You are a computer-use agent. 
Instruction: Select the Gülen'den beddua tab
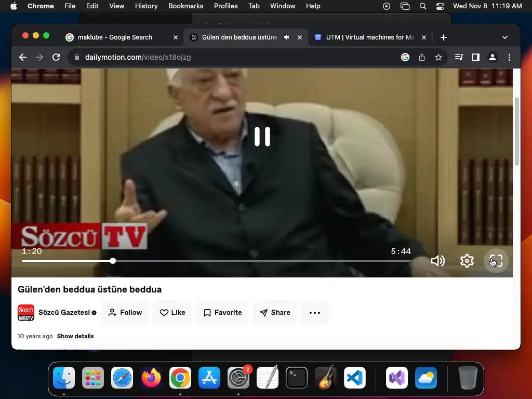(240, 37)
